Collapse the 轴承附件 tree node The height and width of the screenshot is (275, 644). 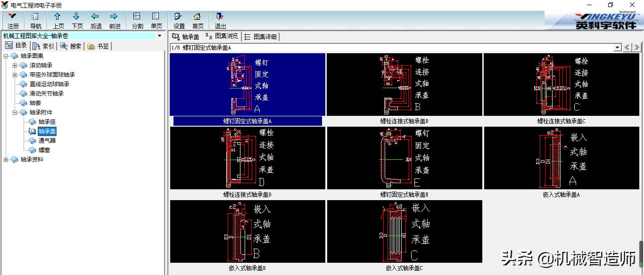pyautogui.click(x=15, y=113)
